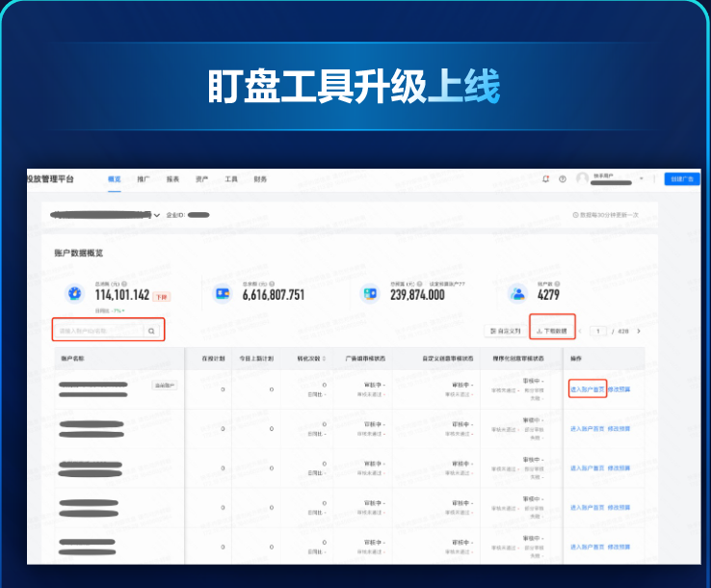Click the info icon next to 总消耗(元)
711x588 pixels.
point(124,284)
